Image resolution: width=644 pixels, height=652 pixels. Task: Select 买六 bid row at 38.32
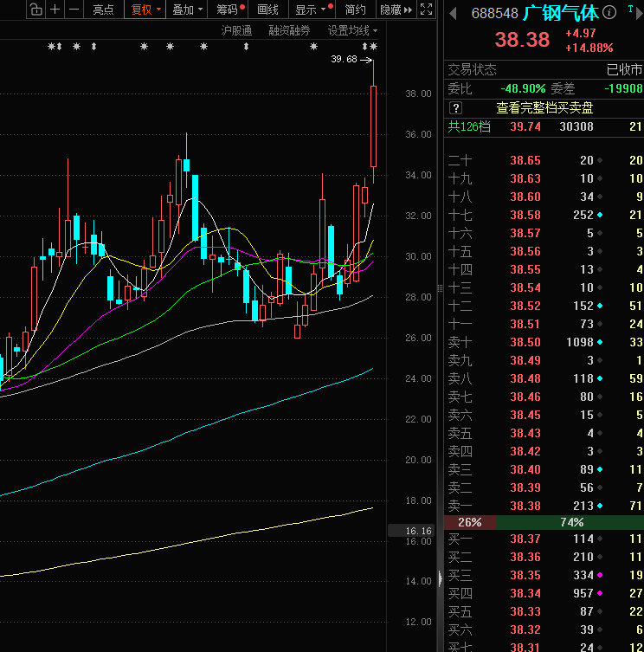pyautogui.click(x=544, y=630)
